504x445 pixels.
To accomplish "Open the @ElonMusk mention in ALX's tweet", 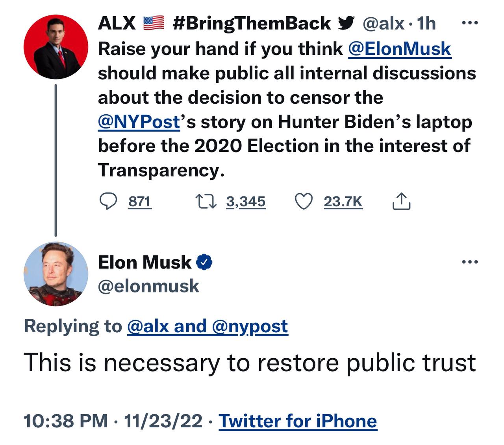I will [x=399, y=49].
